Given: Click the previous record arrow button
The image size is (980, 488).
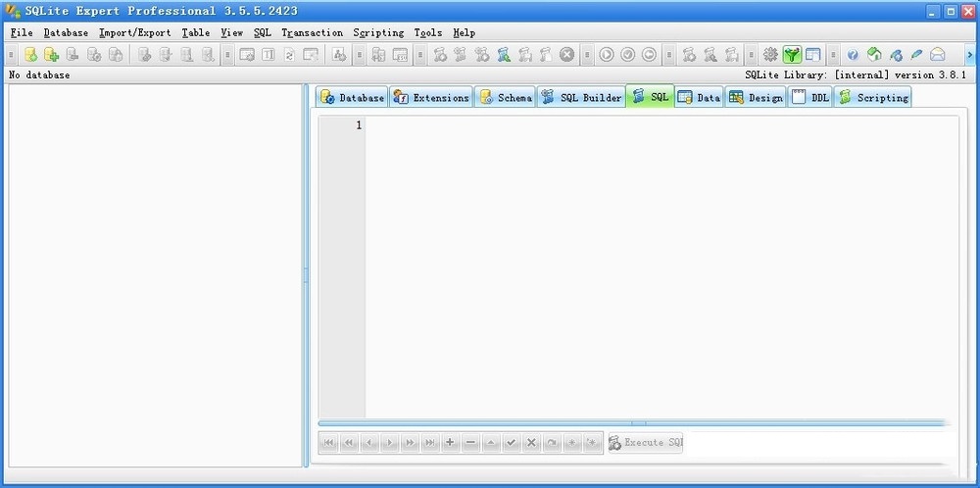Looking at the screenshot, I should pyautogui.click(x=368, y=442).
